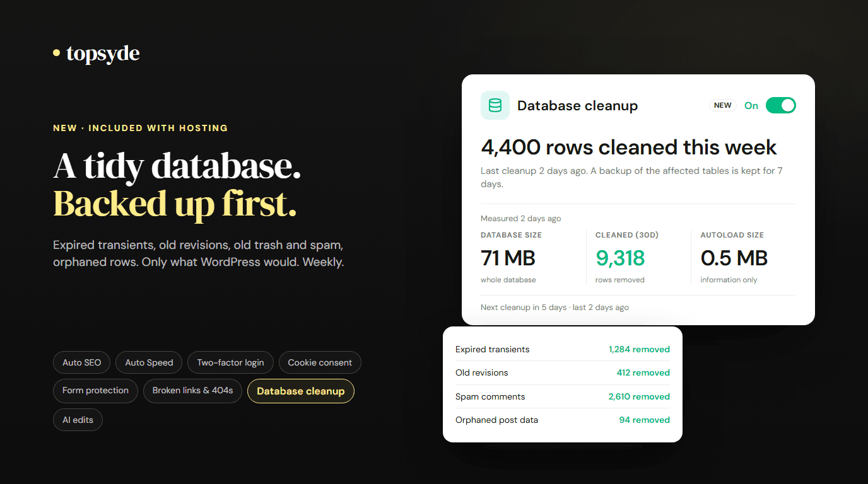The width and height of the screenshot is (868, 484).
Task: Click the topsyde logo
Action: (97, 54)
